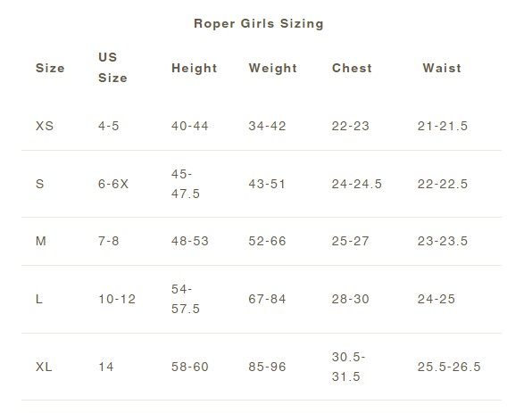532x413 pixels.
Task: Click the 6-6X US size cell
Action: pos(113,184)
